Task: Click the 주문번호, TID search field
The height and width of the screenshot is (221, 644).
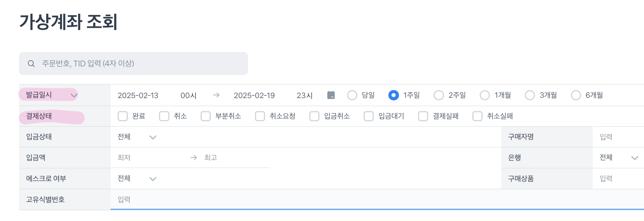Action: point(140,64)
